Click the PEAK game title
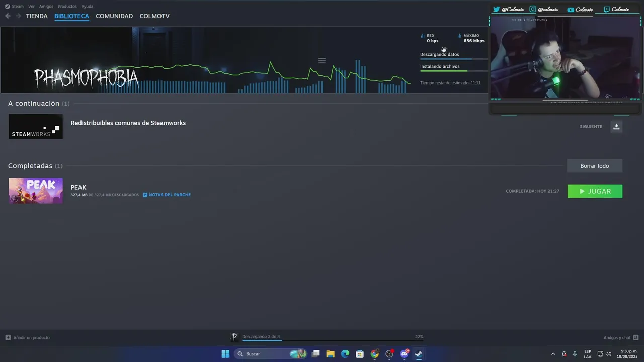The width and height of the screenshot is (644, 362). (x=78, y=188)
